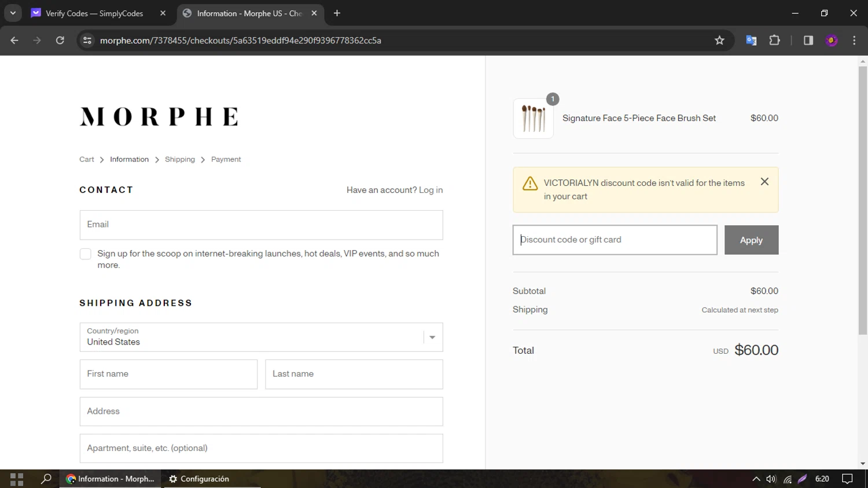868x488 pixels.
Task: Select Chrome Information - Morph... taskbar item
Action: pyautogui.click(x=111, y=479)
